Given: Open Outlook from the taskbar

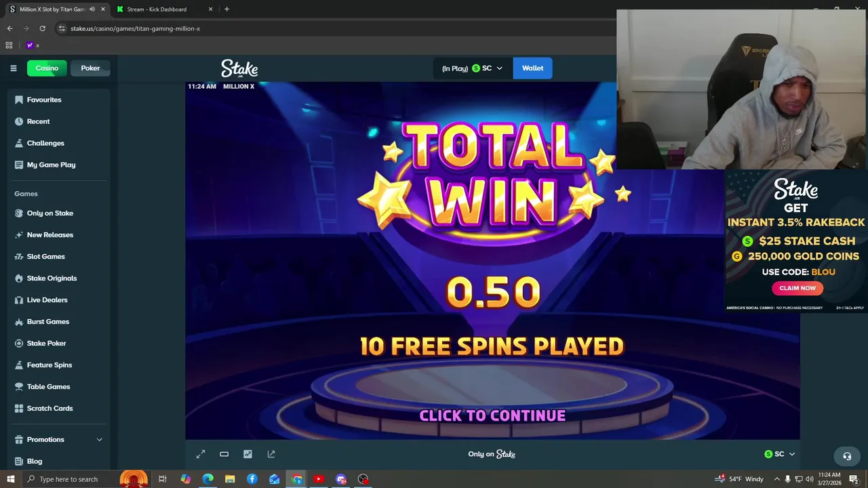Looking at the screenshot, I should pyautogui.click(x=274, y=479).
